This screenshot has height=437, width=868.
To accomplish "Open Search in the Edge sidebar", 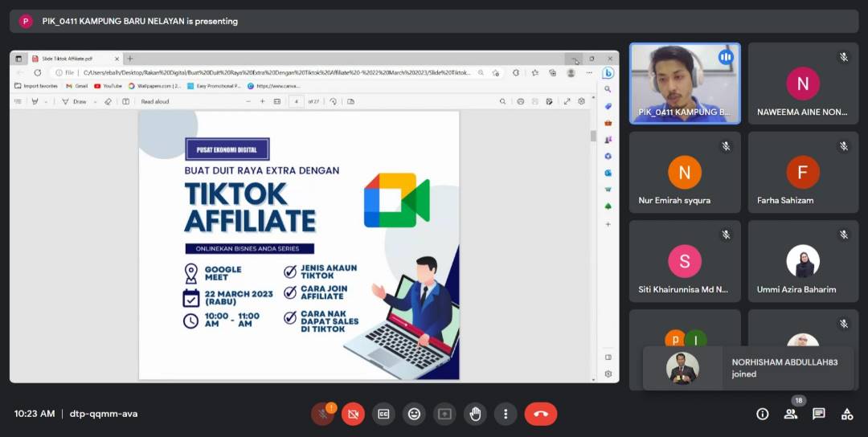I will pyautogui.click(x=608, y=89).
